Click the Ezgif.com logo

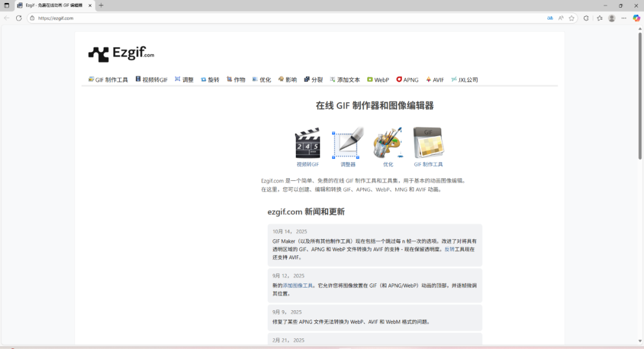122,54
